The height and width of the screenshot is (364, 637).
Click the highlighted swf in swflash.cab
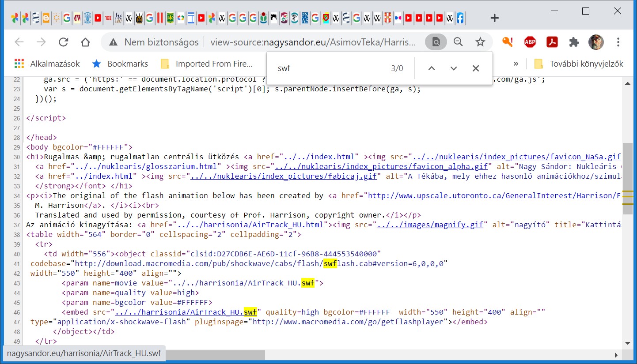[x=330, y=263]
